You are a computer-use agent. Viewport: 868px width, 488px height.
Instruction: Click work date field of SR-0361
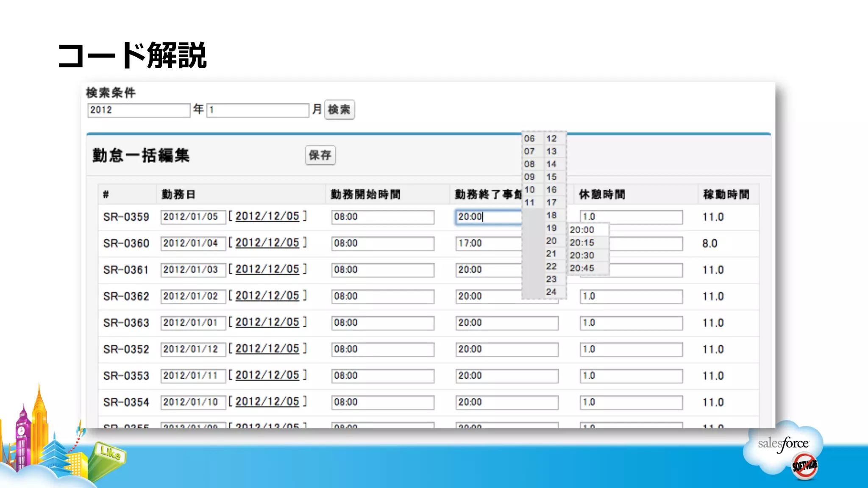coord(193,270)
